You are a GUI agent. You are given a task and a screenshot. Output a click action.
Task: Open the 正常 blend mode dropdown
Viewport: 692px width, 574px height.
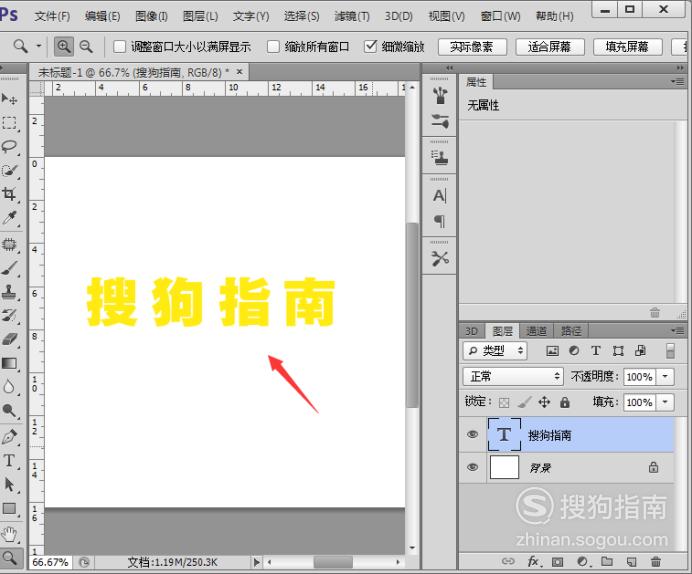coord(513,376)
